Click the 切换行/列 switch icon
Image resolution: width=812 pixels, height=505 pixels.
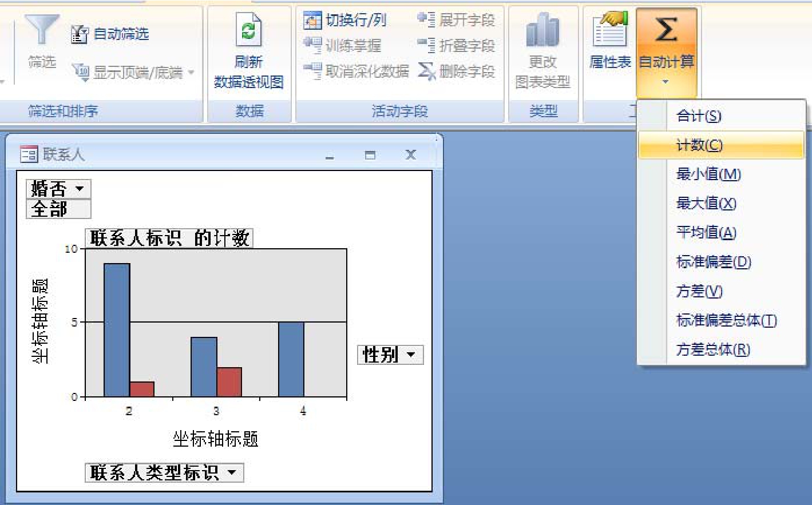[x=312, y=21]
